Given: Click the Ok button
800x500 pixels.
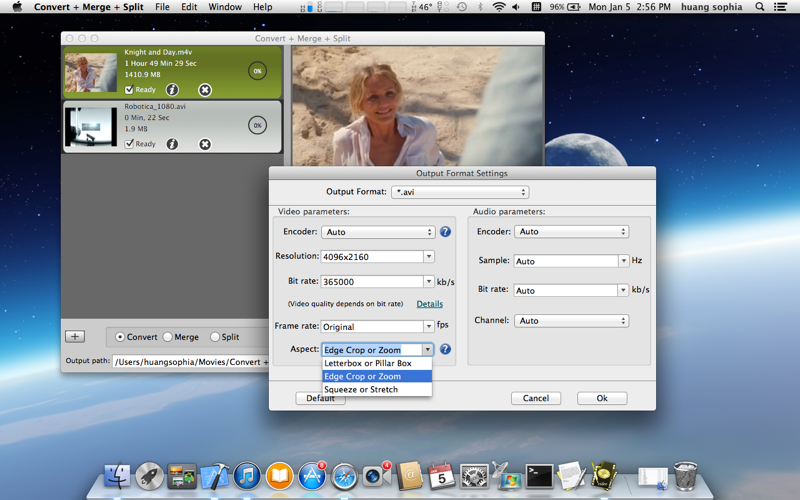Looking at the screenshot, I should tap(602, 398).
